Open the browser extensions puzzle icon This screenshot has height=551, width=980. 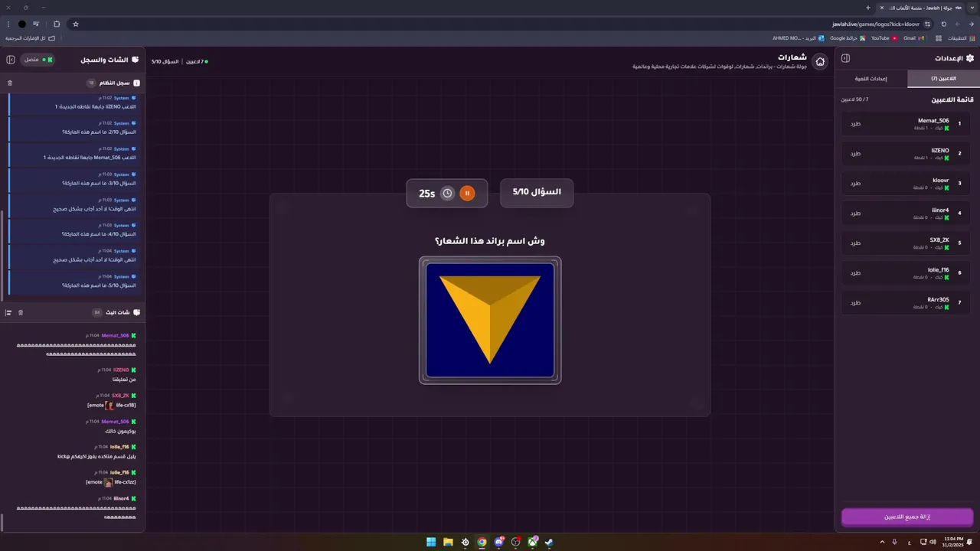[x=57, y=24]
